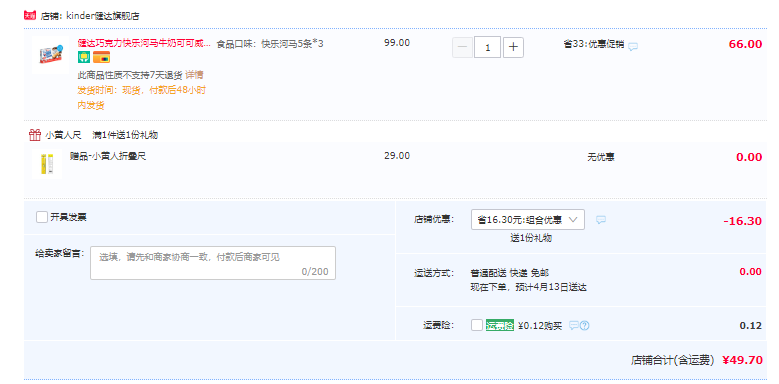The image size is (779, 384).
Task: Open the 小黄人折叠尺 gift thumbnail
Action: point(47,163)
